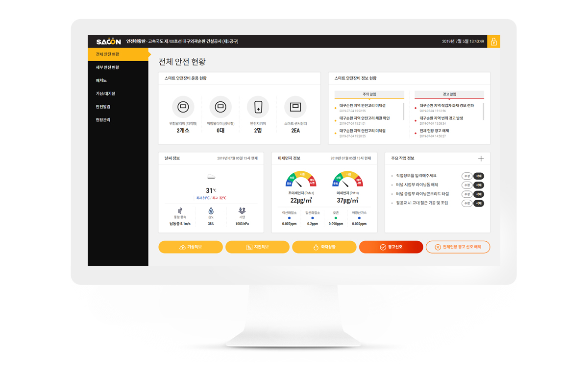This screenshot has height=372, width=588.
Task: Switch to the 주의 알림 tab
Action: [369, 94]
